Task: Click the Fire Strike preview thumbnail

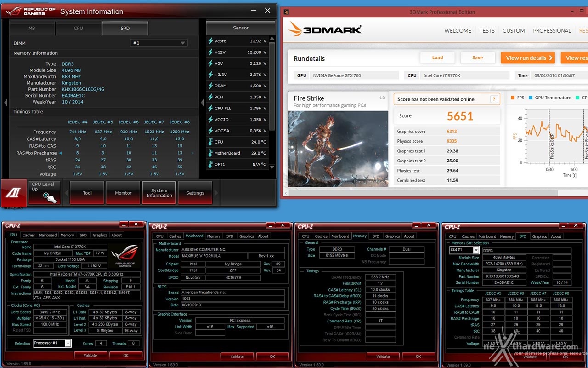Action: coord(338,149)
